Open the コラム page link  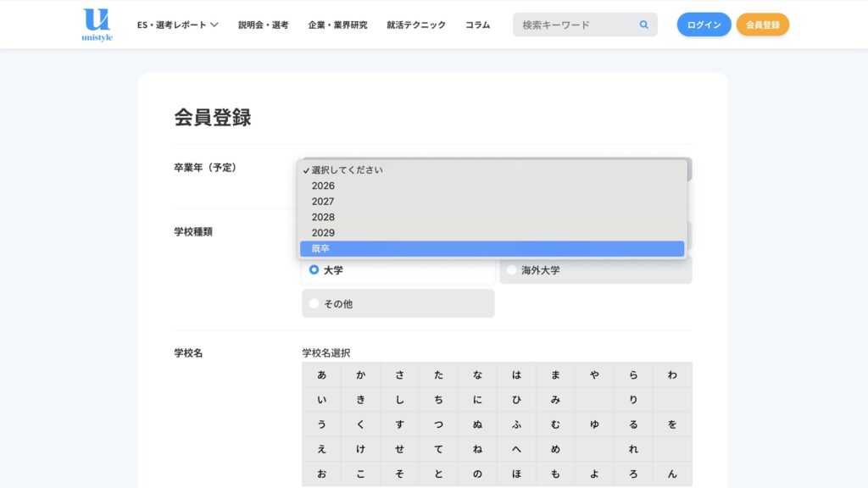(477, 25)
